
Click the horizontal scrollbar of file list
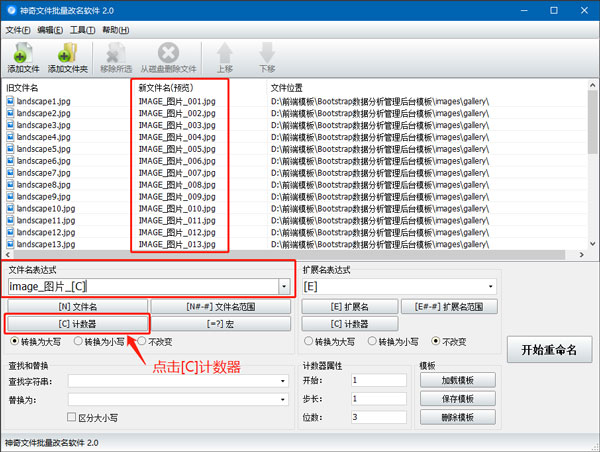tap(289, 255)
